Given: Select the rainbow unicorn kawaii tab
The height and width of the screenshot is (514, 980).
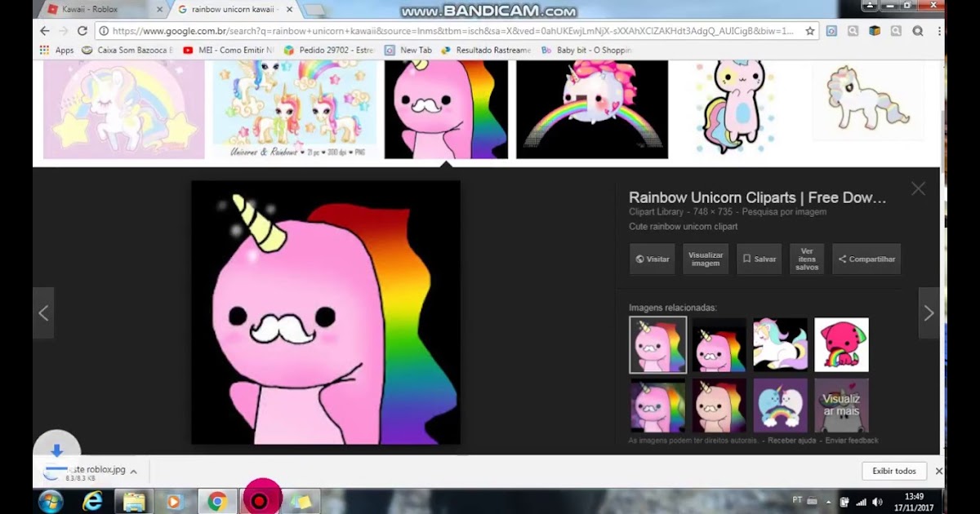Looking at the screenshot, I should point(235,10).
